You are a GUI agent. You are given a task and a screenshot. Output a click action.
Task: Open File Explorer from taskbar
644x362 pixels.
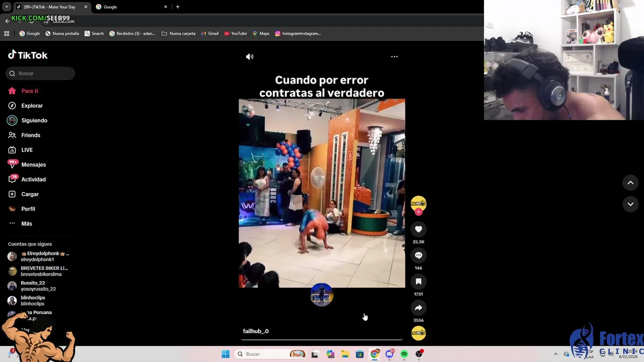tap(345, 354)
